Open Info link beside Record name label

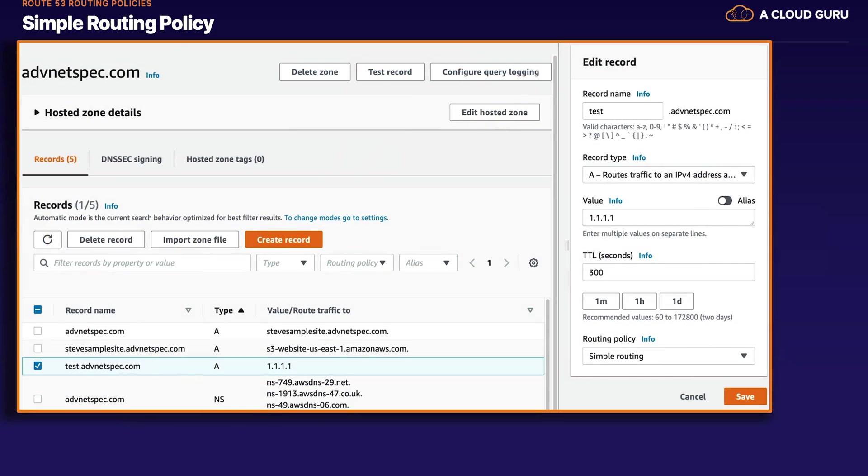click(643, 94)
